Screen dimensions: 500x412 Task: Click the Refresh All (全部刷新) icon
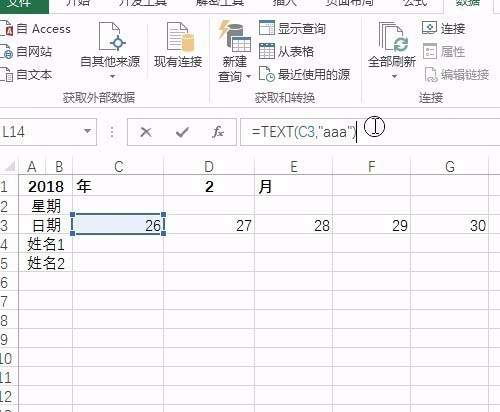point(392,37)
